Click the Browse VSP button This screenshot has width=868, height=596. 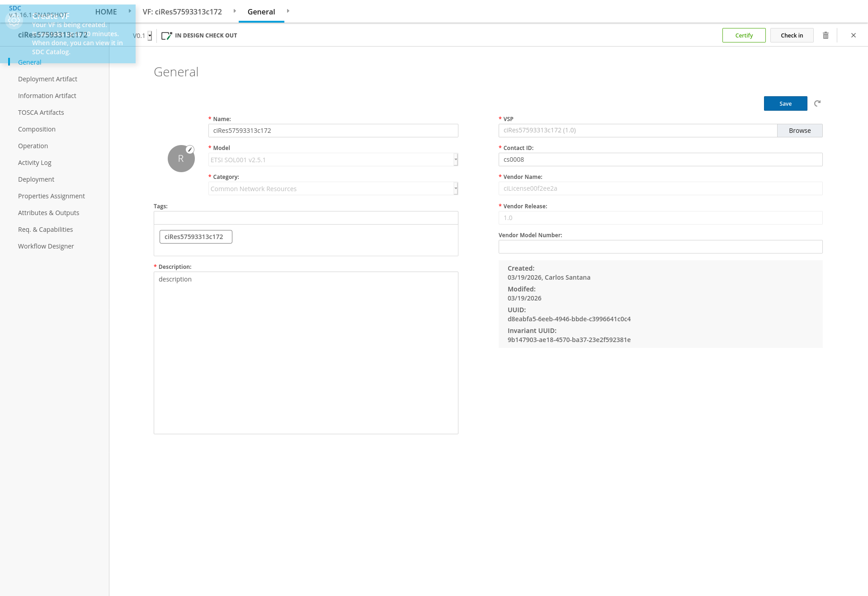799,131
